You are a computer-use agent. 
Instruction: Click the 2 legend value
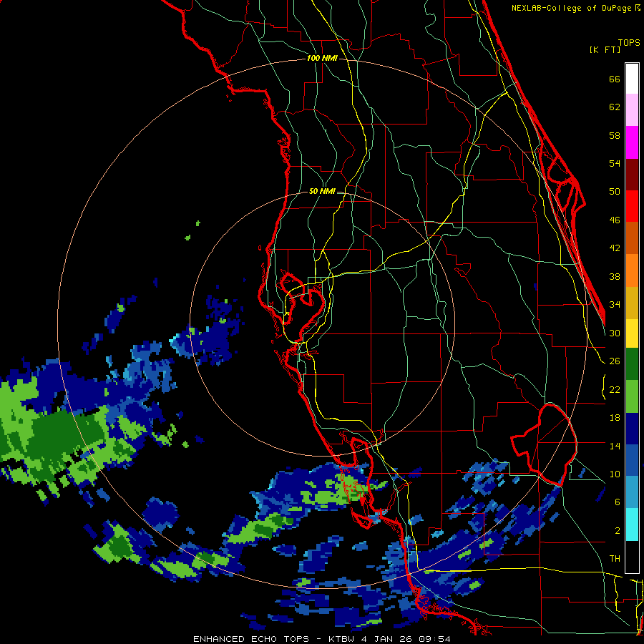pos(618,531)
